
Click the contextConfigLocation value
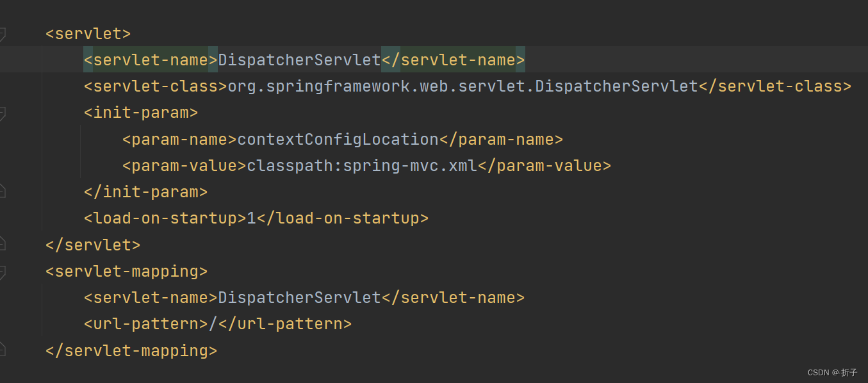(338, 139)
